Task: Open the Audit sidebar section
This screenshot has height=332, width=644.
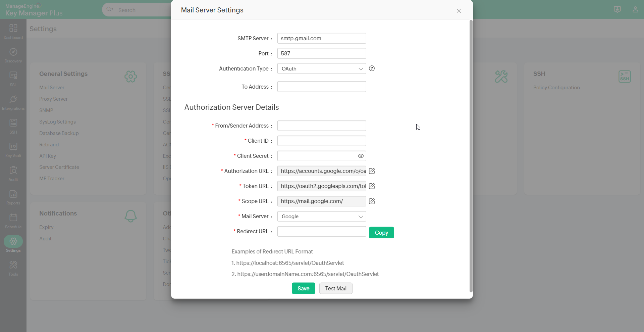Action: [x=13, y=173]
